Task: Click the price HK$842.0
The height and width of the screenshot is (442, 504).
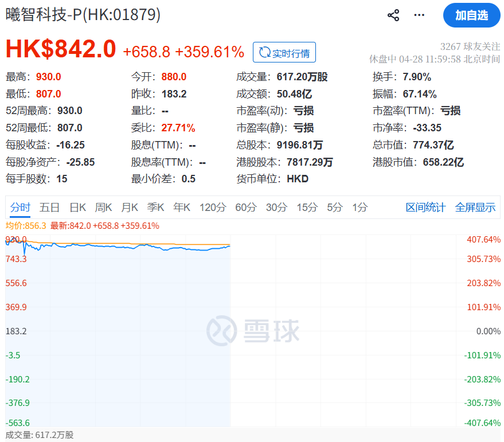Action: click(x=61, y=49)
